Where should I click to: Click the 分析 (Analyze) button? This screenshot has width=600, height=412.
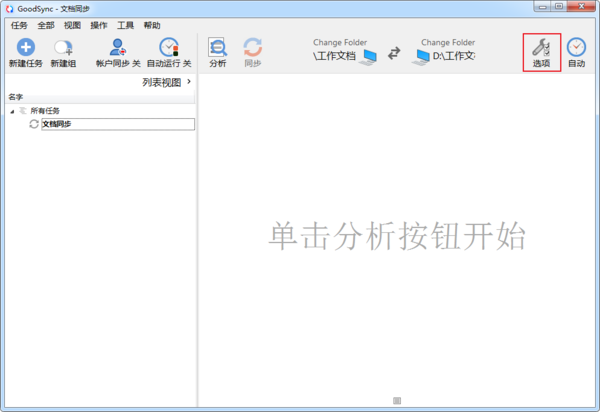[x=217, y=47]
